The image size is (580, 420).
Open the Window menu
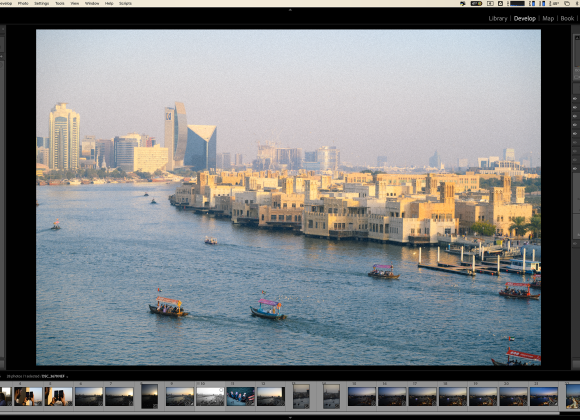pyautogui.click(x=92, y=3)
